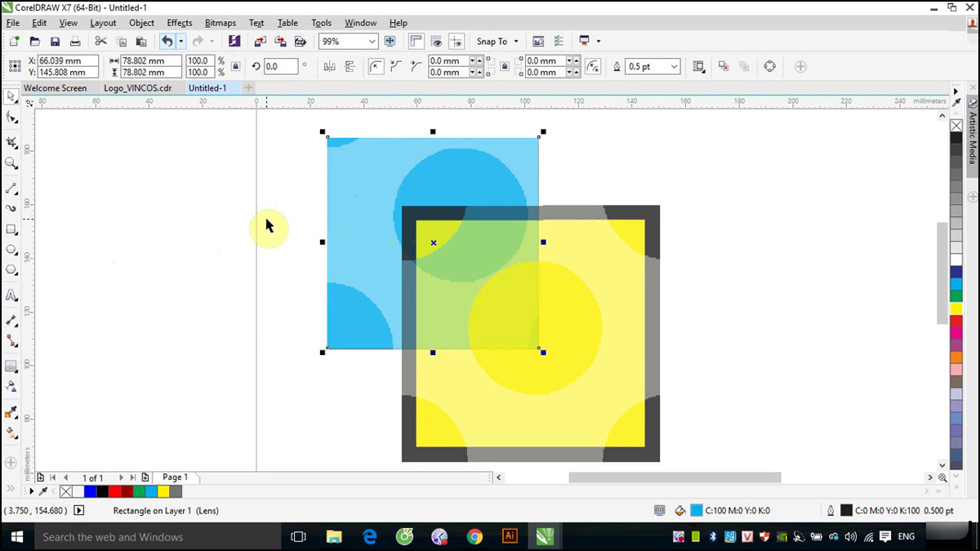The height and width of the screenshot is (551, 980).
Task: Open the Bitmaps menu
Action: (x=220, y=23)
